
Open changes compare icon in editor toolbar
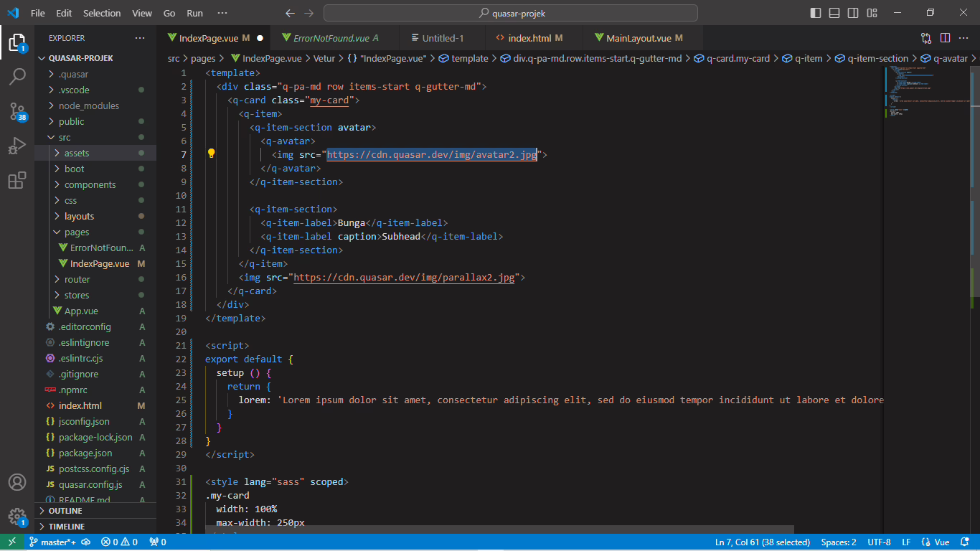(926, 38)
